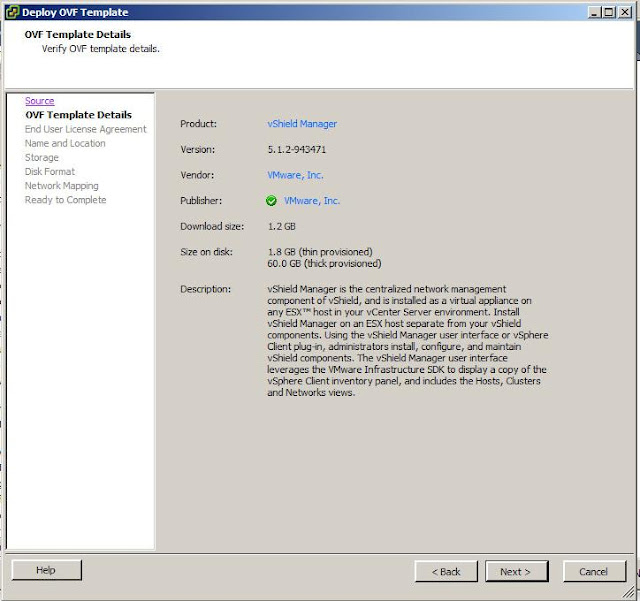Close the Deploy OVF Template window
The width and height of the screenshot is (640, 601).
click(x=624, y=12)
